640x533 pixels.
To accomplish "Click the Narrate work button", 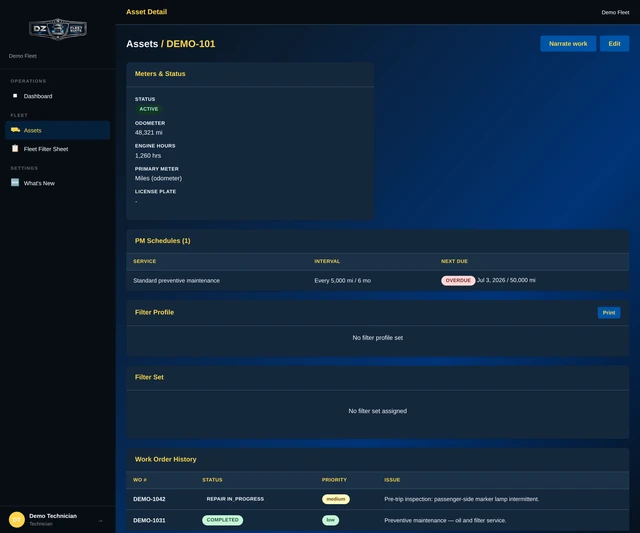I will tap(568, 44).
